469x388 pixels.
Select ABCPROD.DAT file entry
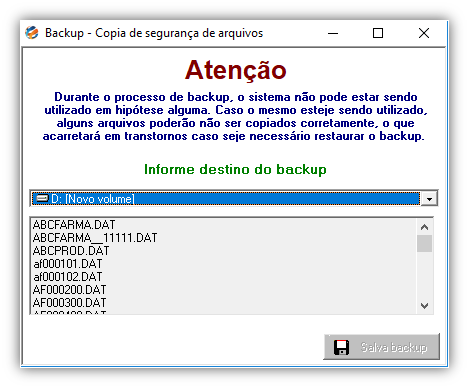[71, 251]
